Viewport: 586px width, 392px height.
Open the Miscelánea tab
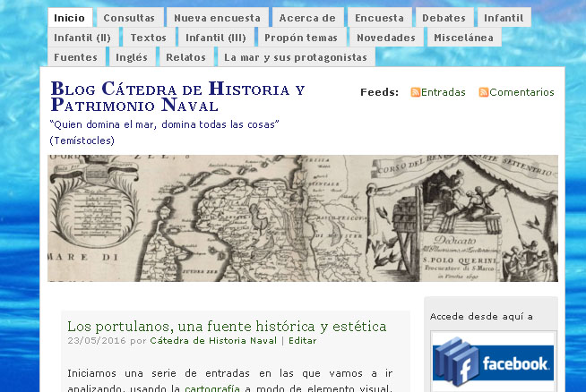[x=463, y=38]
